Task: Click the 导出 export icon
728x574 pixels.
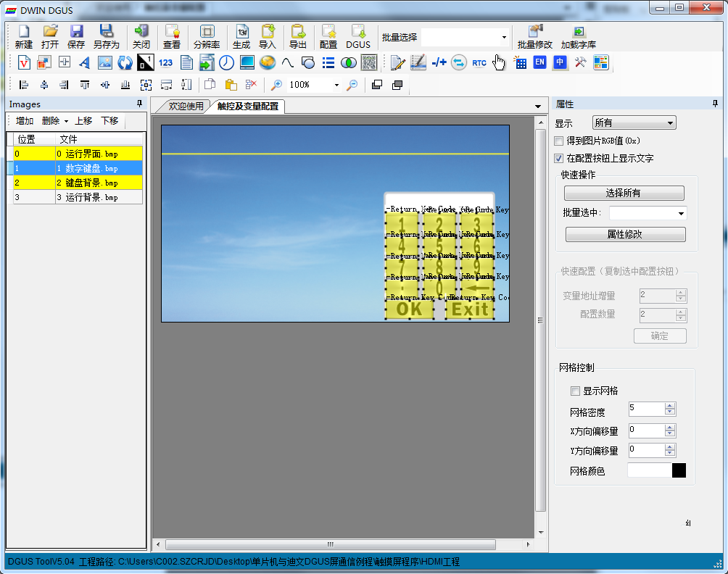Action: tap(297, 37)
